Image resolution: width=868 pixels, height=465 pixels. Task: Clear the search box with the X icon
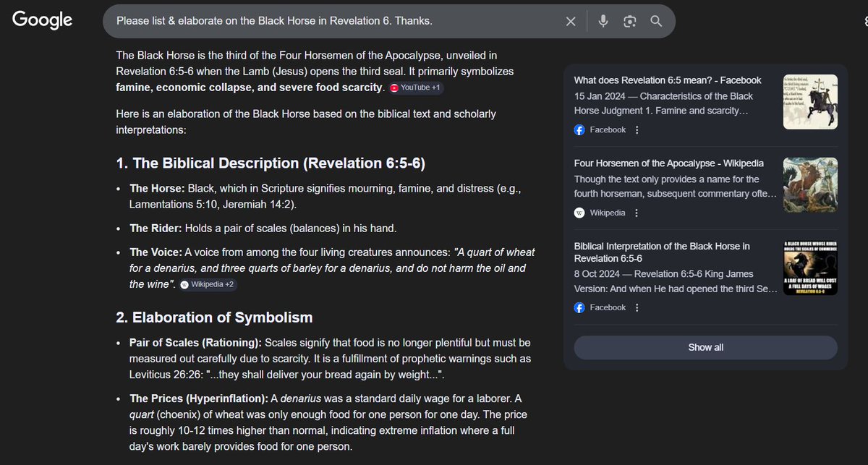point(571,21)
